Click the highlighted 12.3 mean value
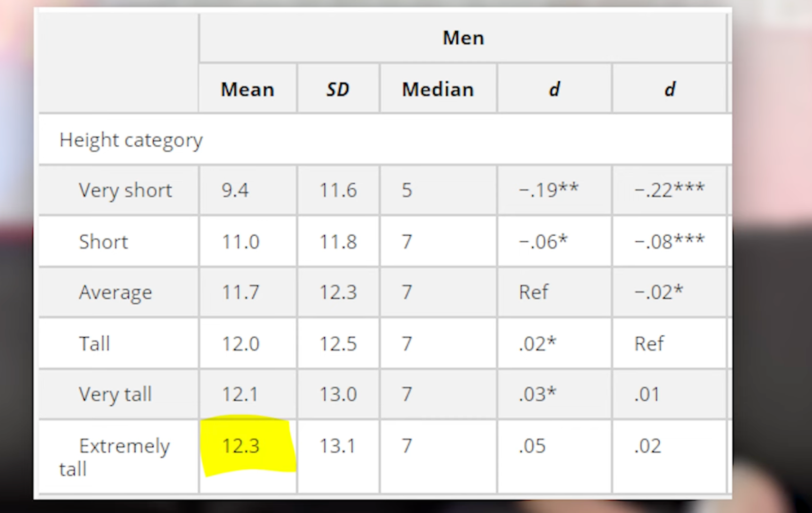This screenshot has width=812, height=513. (x=241, y=446)
